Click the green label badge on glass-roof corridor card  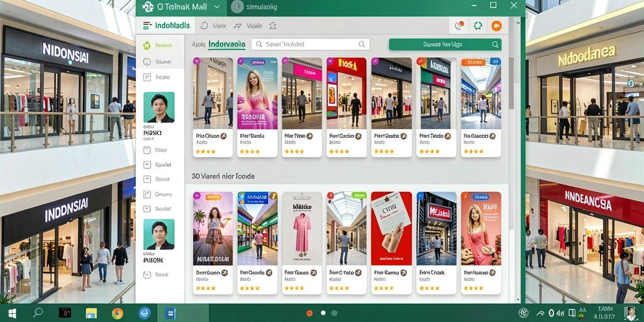[x=358, y=195]
